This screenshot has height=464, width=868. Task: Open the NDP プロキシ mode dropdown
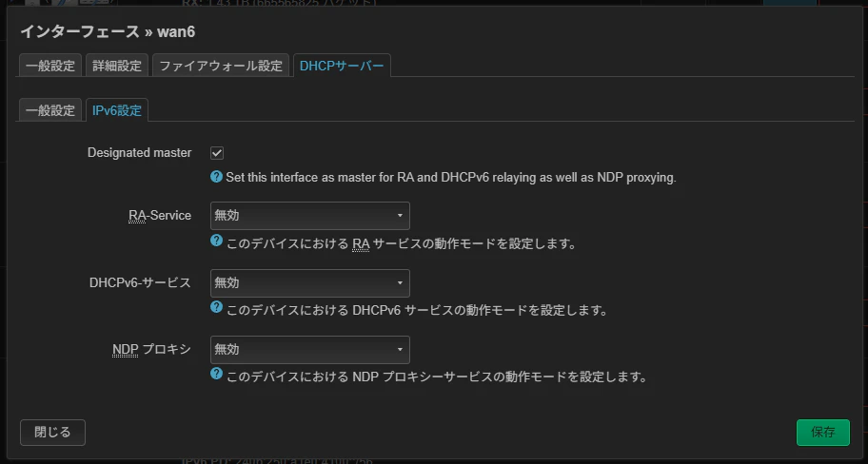coord(310,350)
